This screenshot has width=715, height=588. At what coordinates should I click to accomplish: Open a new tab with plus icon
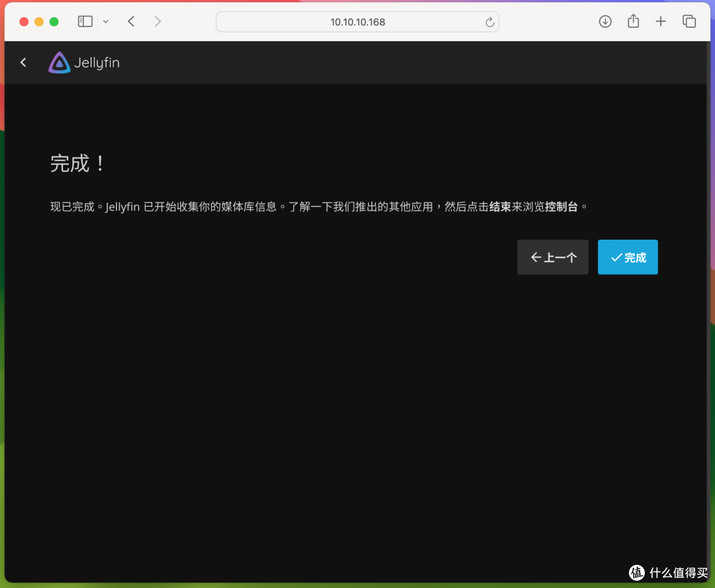[661, 21]
